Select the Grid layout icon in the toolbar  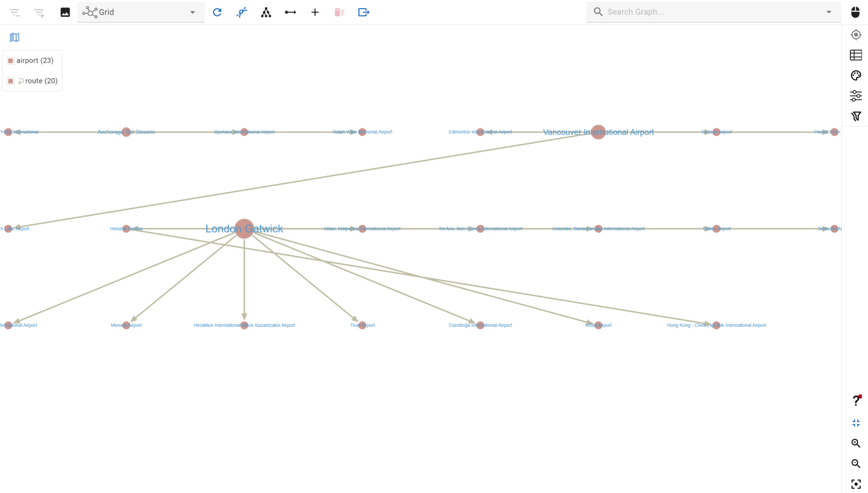tap(90, 12)
